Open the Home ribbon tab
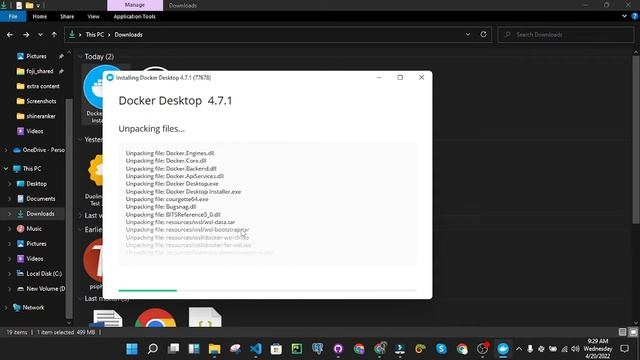Image resolution: width=640 pixels, height=360 pixels. coord(40,16)
